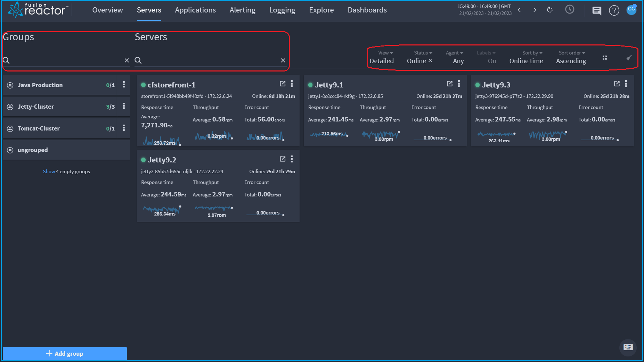The image size is (644, 362).
Task: Open Jetty9.3 in new window icon
Action: pyautogui.click(x=617, y=84)
